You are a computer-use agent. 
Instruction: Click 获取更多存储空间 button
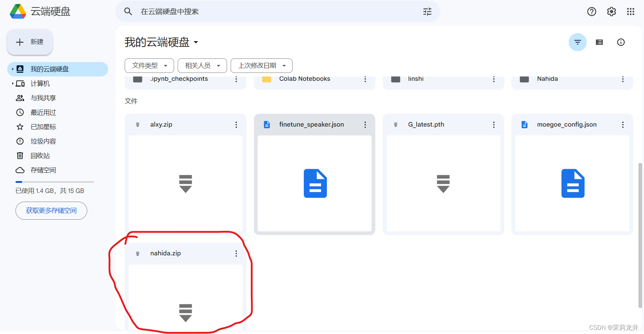click(51, 211)
